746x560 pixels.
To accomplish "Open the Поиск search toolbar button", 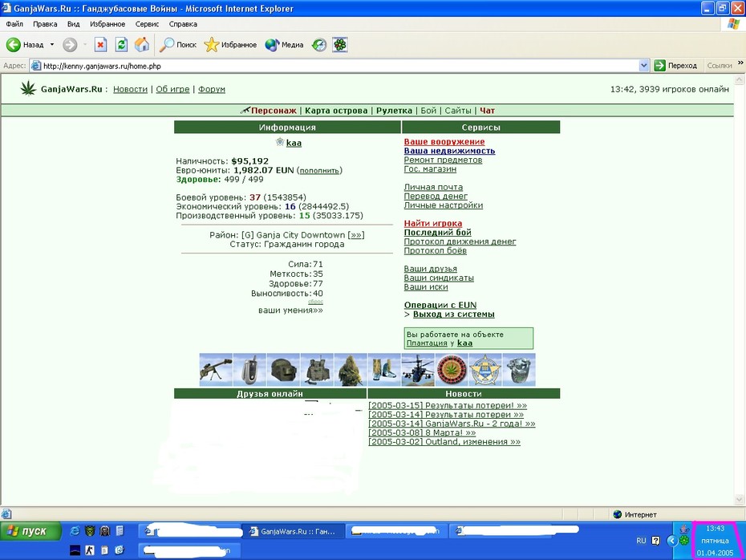I will [178, 45].
